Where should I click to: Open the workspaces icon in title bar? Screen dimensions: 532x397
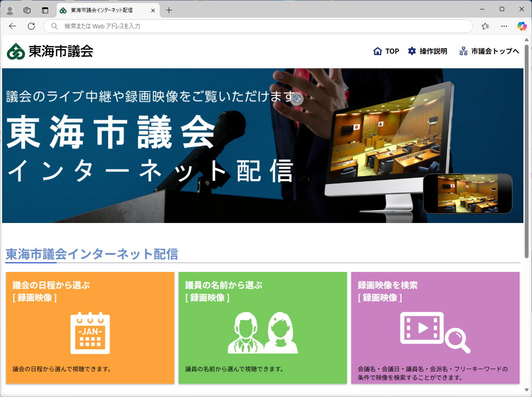tap(27, 10)
